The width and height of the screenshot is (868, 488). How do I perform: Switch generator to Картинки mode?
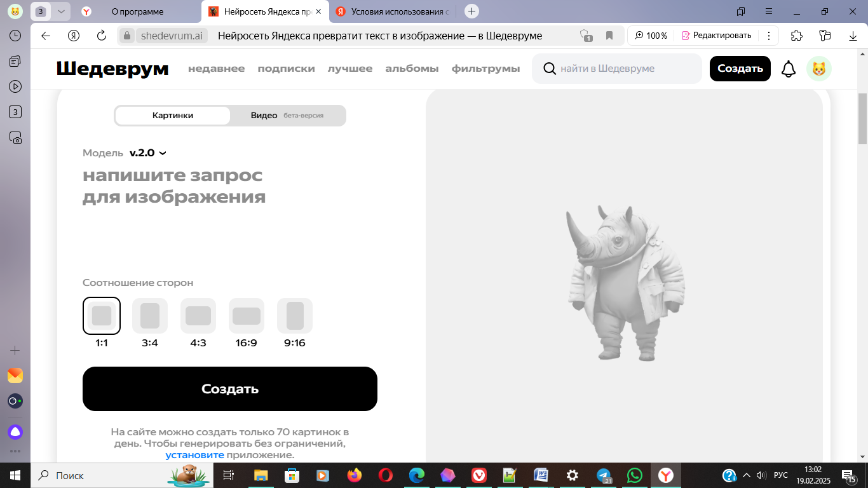tap(173, 116)
